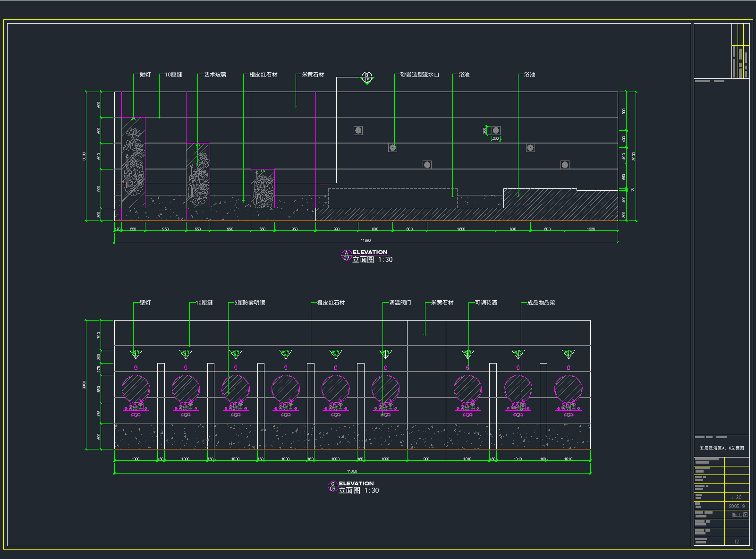The width and height of the screenshot is (756, 559).
Task: Click the 1230 dimension in the top elevation
Action: tap(591, 229)
